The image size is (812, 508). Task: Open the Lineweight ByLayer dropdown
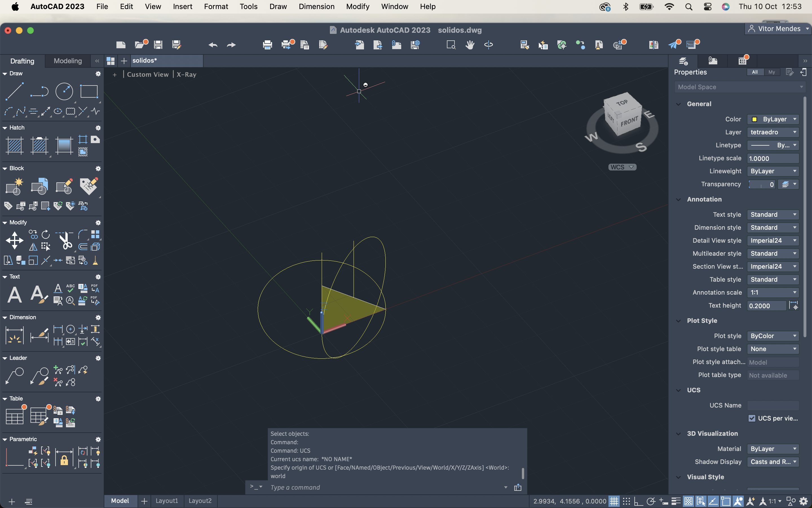pos(773,171)
